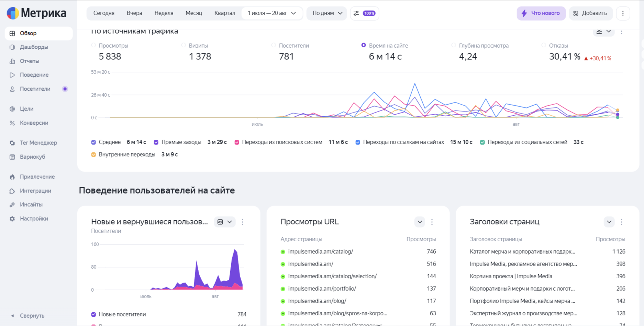Open the impulsemedia.am/blog/ link
Viewport: 644px width, 326px height.
(317, 301)
